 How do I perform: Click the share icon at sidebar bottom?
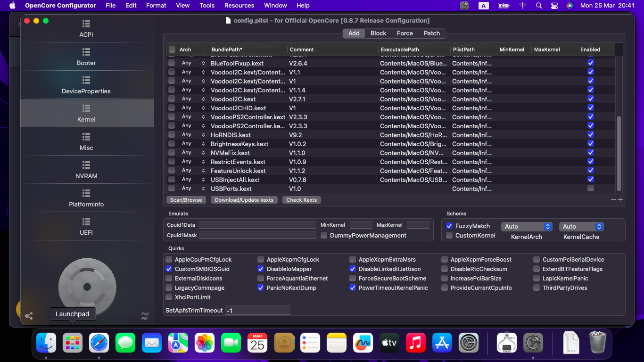29,316
